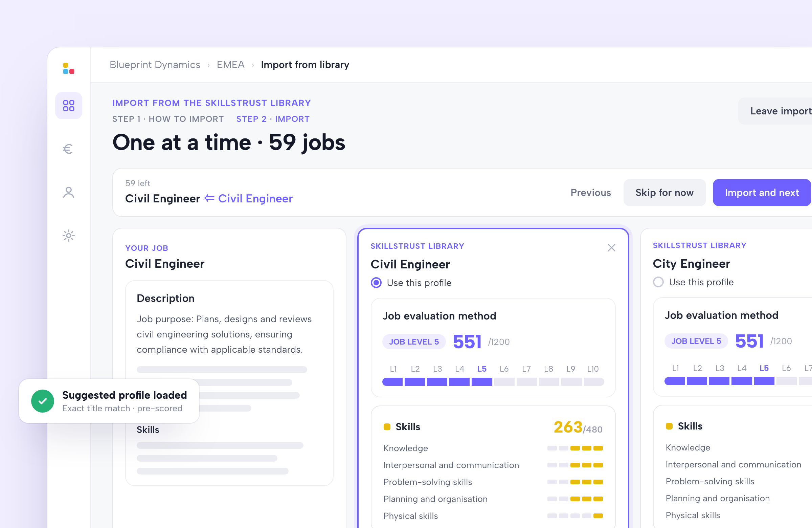This screenshot has width=812, height=528.
Task: Click the L6 label on City Engineer card
Action: click(786, 368)
